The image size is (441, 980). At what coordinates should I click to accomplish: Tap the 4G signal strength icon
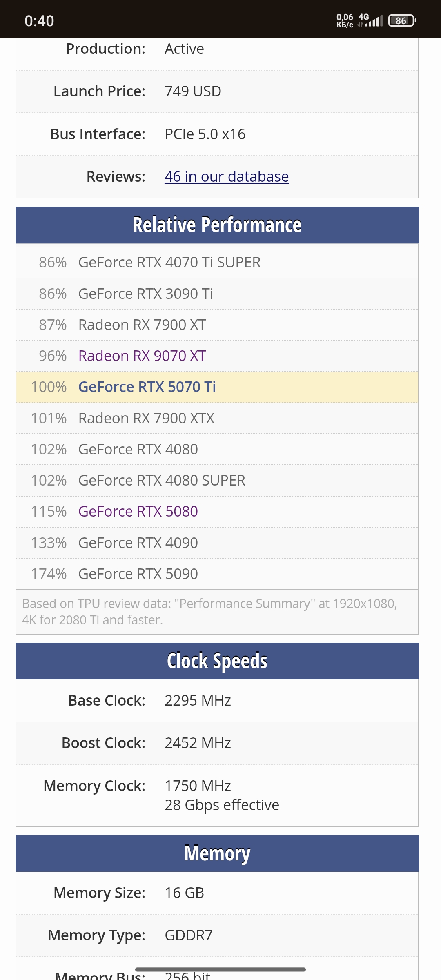coord(370,20)
